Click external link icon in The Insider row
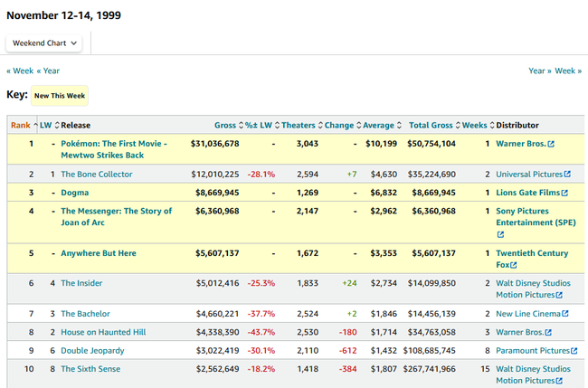This screenshot has height=388, width=588. 559,295
